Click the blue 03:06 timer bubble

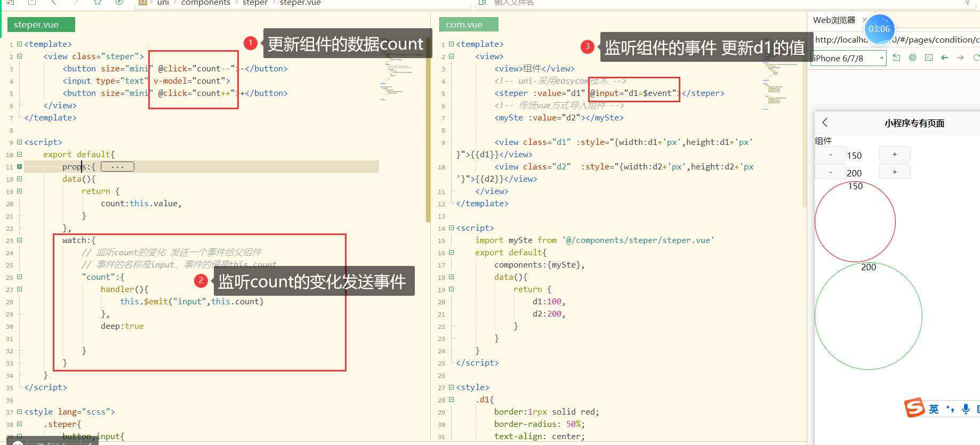click(879, 29)
